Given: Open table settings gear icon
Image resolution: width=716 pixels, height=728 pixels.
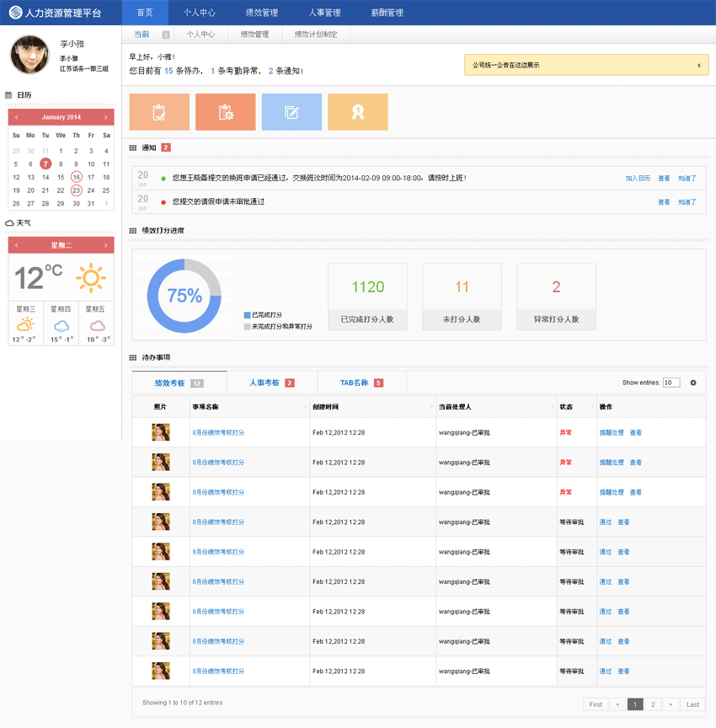Looking at the screenshot, I should 693,383.
